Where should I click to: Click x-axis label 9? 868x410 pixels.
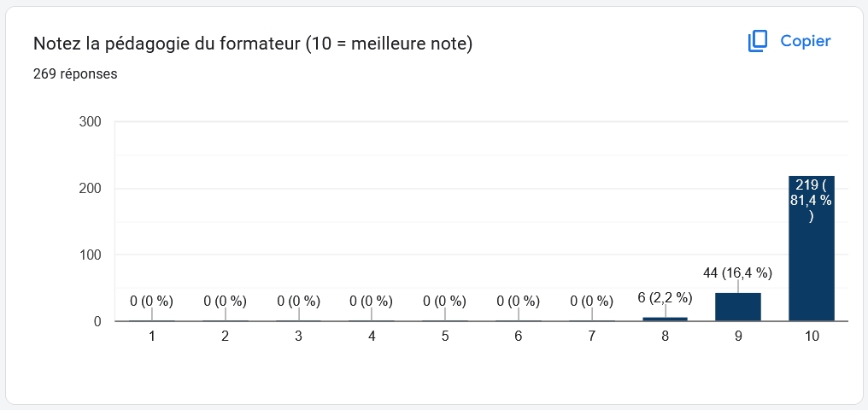738,337
